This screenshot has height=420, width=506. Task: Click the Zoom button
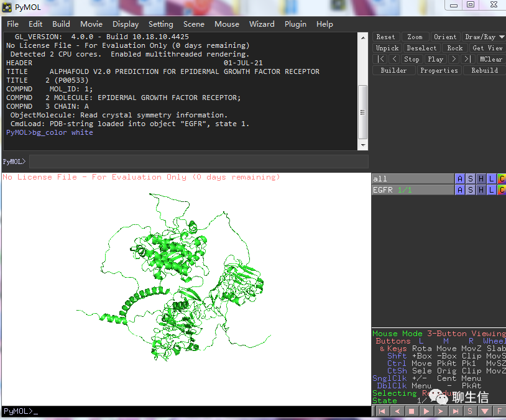point(415,37)
